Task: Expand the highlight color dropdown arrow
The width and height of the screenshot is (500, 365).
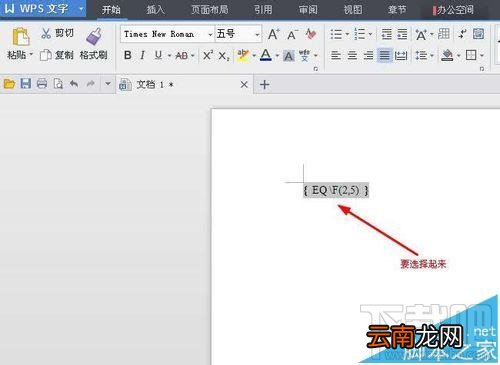Action: click(254, 55)
